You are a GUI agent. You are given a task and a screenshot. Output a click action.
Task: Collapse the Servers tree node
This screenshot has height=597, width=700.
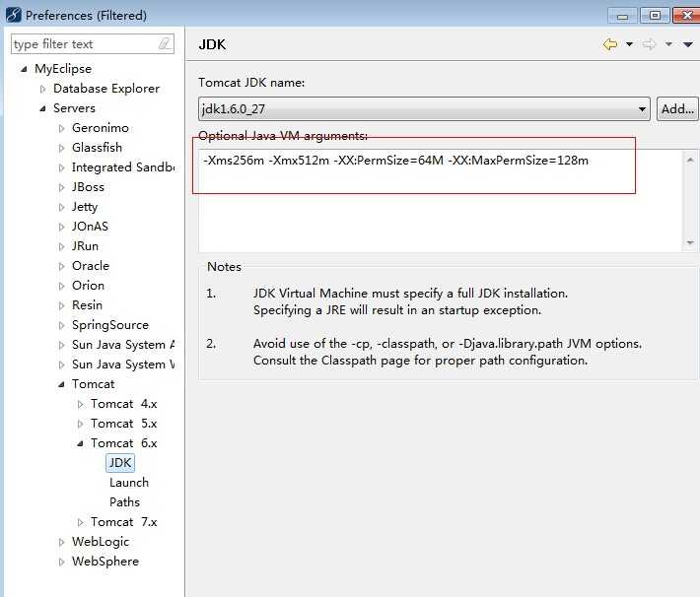42,108
